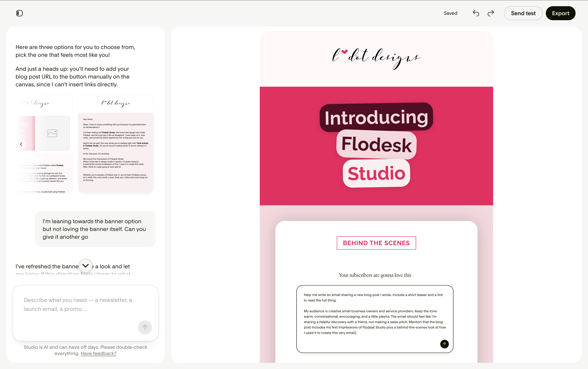
Task: Redo the last change
Action: click(491, 13)
